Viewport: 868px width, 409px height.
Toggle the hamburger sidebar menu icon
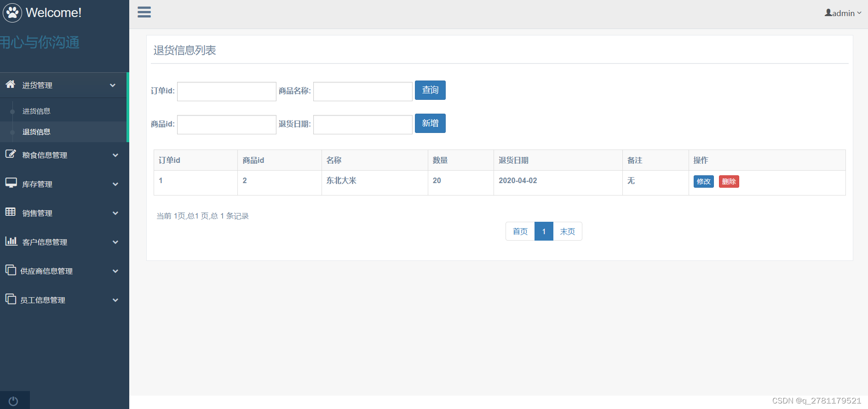144,12
